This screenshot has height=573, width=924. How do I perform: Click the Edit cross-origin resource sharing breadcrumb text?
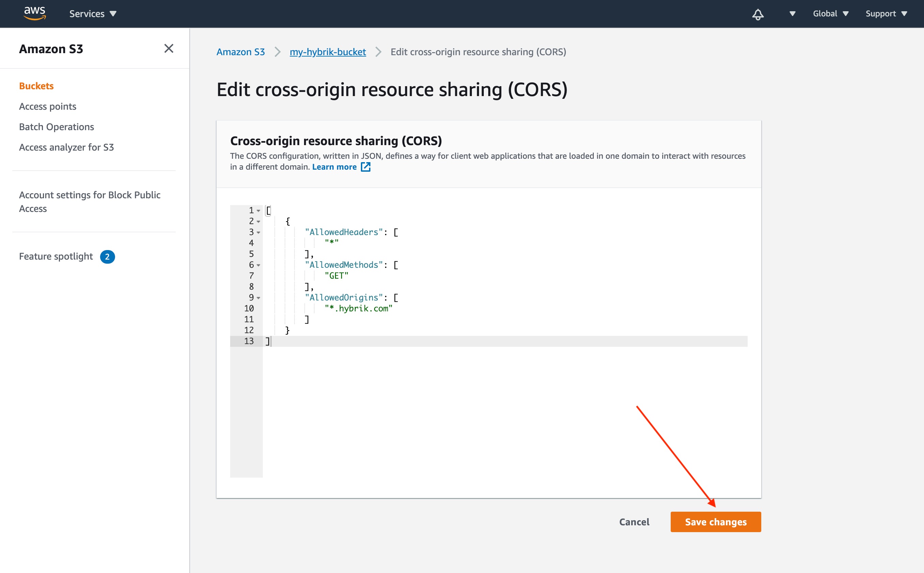point(478,52)
